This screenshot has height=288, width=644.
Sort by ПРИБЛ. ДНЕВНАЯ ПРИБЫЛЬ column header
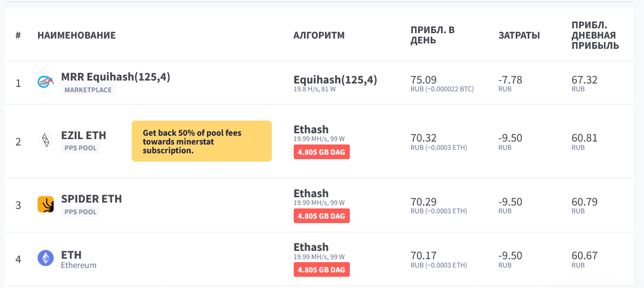click(x=595, y=35)
